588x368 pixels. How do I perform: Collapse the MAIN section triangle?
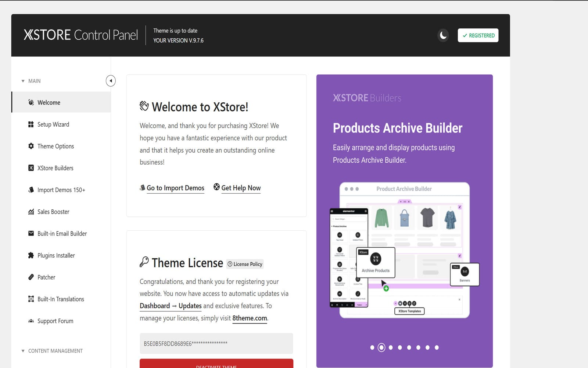[x=23, y=81]
